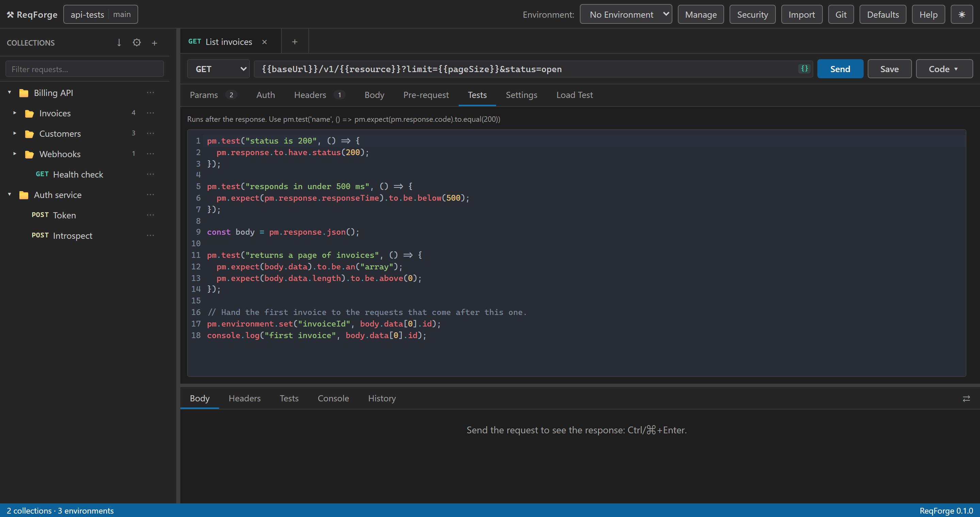This screenshot has width=980, height=517.
Task: Focus the Filter requests input
Action: 84,69
